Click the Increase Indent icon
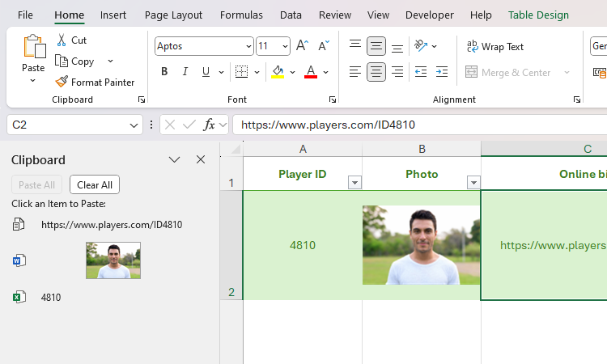Viewport: 607px width, 364px height. pos(441,72)
